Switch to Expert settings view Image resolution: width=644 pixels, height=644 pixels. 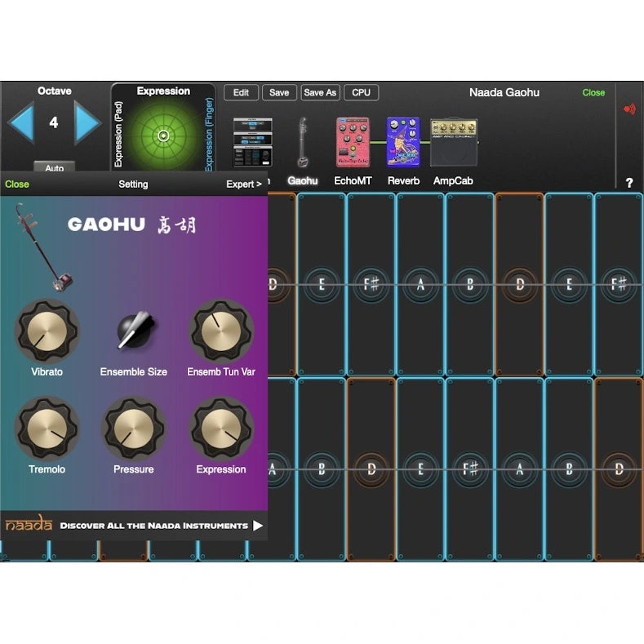click(x=244, y=184)
